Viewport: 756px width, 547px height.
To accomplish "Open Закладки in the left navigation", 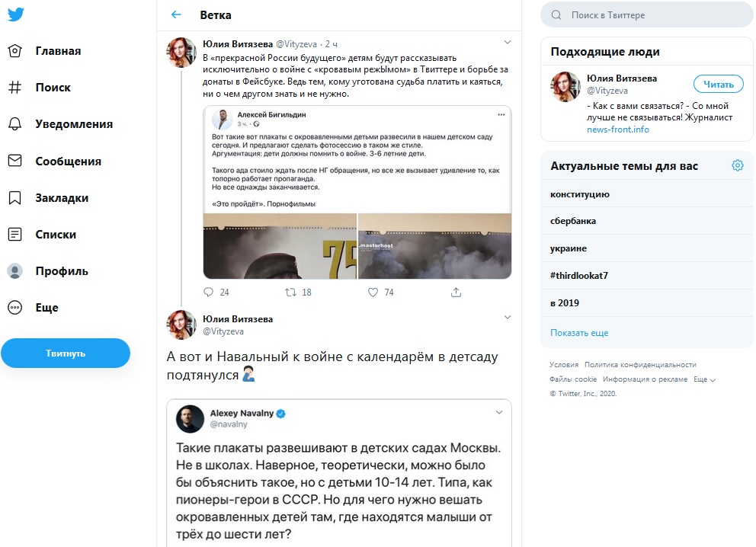I will [x=61, y=198].
